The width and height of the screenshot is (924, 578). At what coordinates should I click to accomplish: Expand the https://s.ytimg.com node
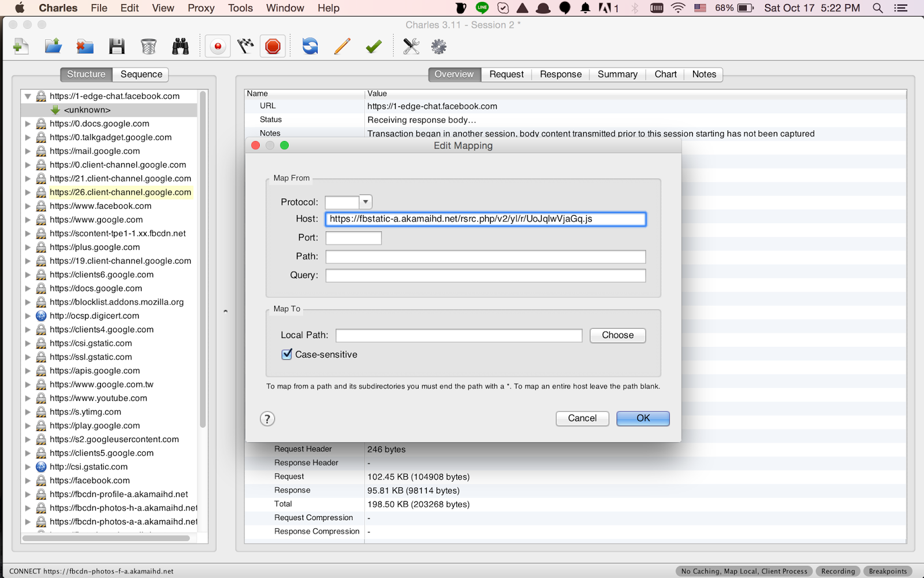pos(28,412)
